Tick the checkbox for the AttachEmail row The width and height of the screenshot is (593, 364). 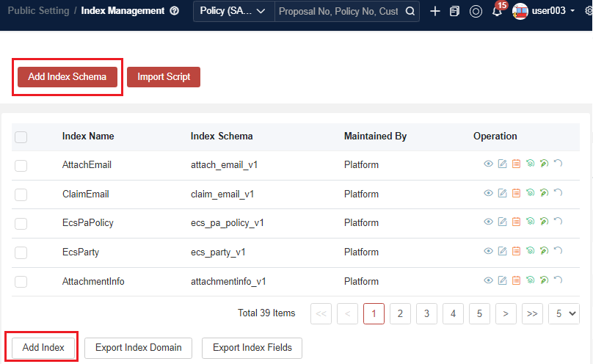21,165
